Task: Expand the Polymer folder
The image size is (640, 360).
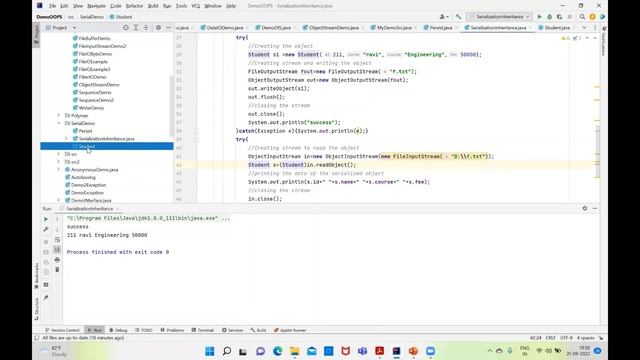Action: click(59, 116)
